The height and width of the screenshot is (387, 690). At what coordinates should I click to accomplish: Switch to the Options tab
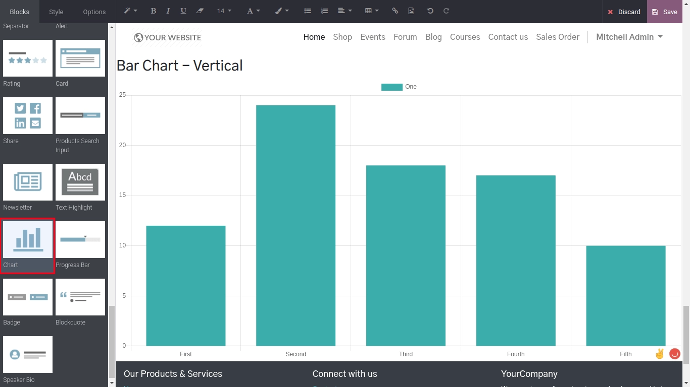tap(94, 11)
